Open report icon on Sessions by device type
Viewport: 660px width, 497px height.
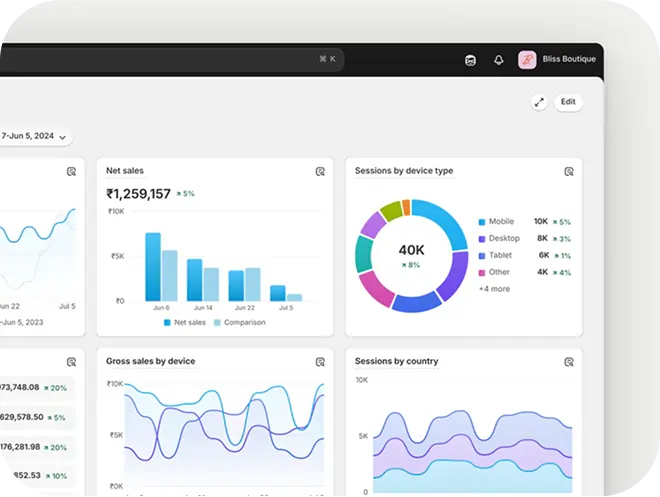pos(568,171)
